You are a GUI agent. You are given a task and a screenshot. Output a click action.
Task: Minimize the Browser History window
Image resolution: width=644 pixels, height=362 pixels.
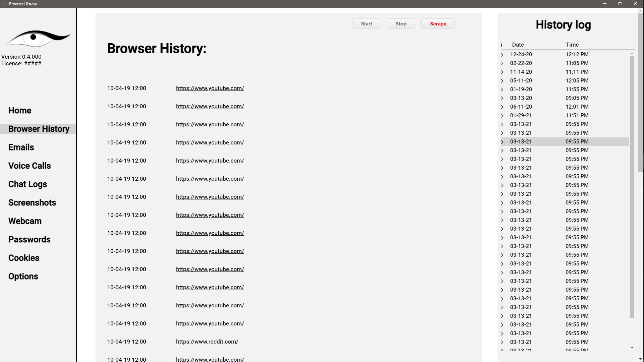point(605,4)
